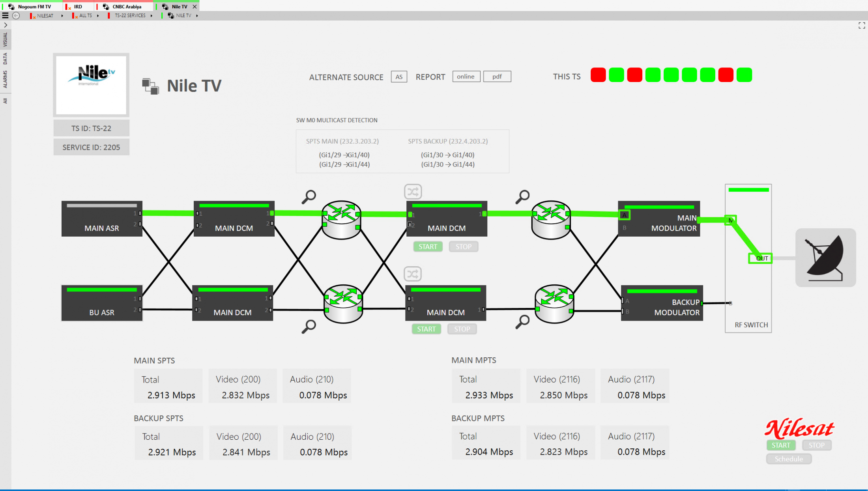This screenshot has width=868, height=491.
Task: Toggle fullscreen view icon
Action: click(x=862, y=26)
